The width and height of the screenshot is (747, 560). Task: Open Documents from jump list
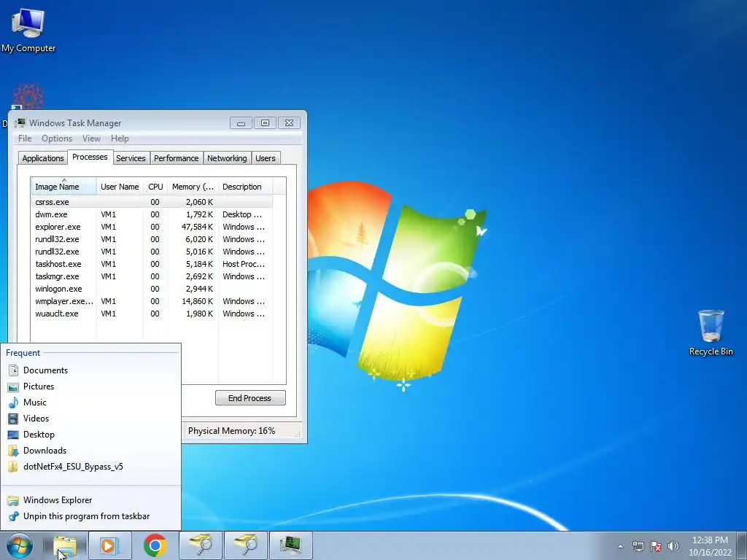90,370
